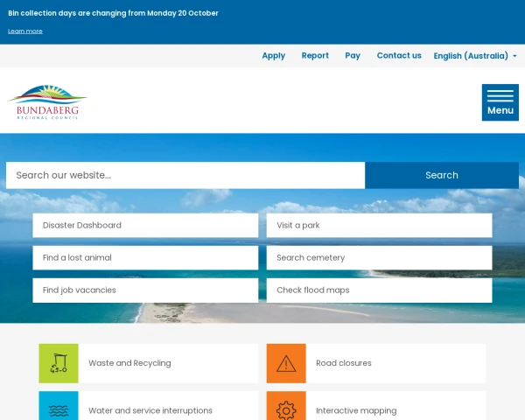Expand the English (Australia) language dropdown
The width and height of the screenshot is (525, 420).
475,56
